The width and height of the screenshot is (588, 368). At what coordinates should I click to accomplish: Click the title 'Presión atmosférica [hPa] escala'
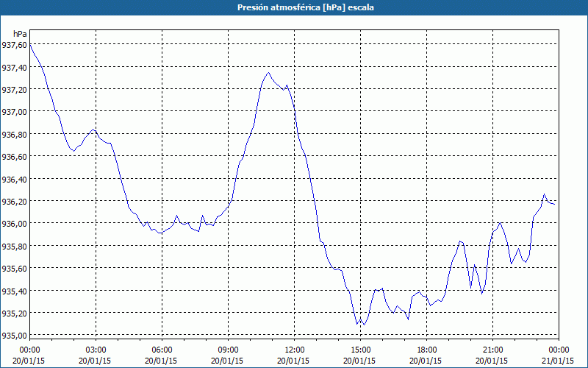306,7
